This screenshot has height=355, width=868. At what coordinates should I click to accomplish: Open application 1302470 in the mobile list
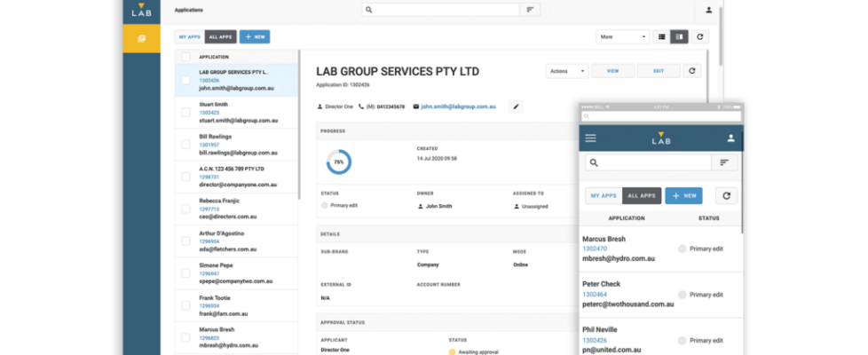pos(595,248)
